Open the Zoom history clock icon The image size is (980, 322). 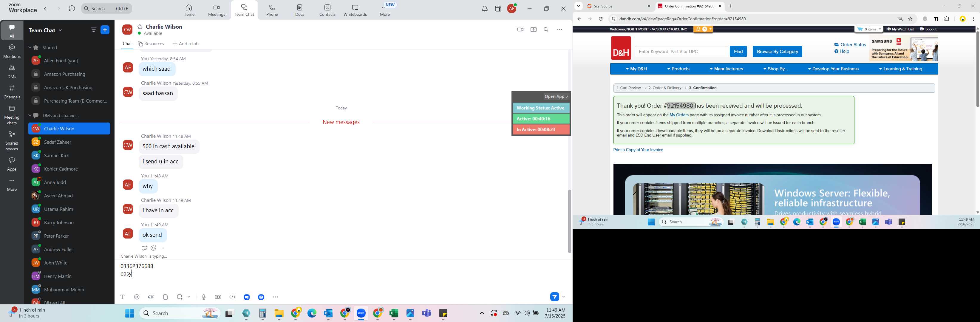coord(72,9)
